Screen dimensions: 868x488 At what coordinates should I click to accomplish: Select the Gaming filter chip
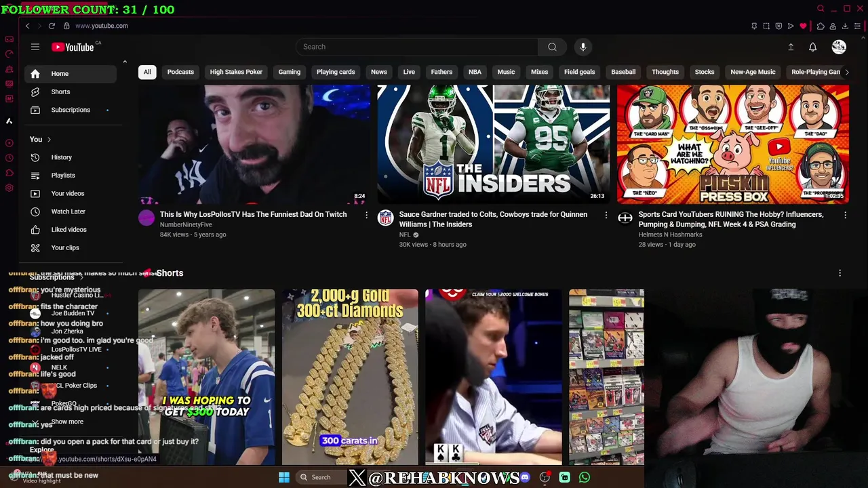tap(290, 72)
